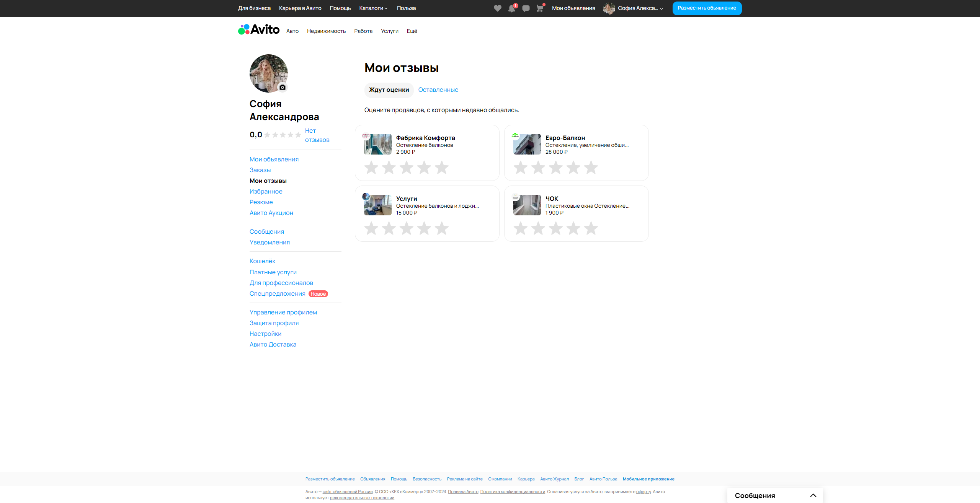Open Сообщения in sidebar

coord(267,231)
